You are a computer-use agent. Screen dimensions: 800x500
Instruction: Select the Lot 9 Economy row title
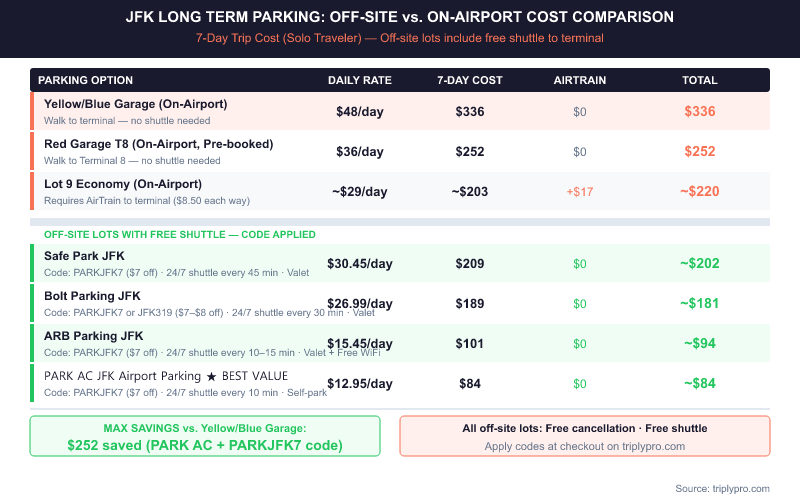click(123, 184)
